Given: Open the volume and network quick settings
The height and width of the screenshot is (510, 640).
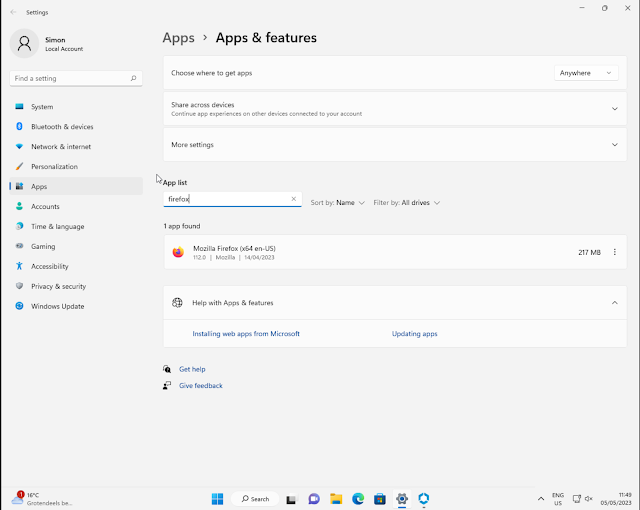Looking at the screenshot, I should click(x=582, y=499).
